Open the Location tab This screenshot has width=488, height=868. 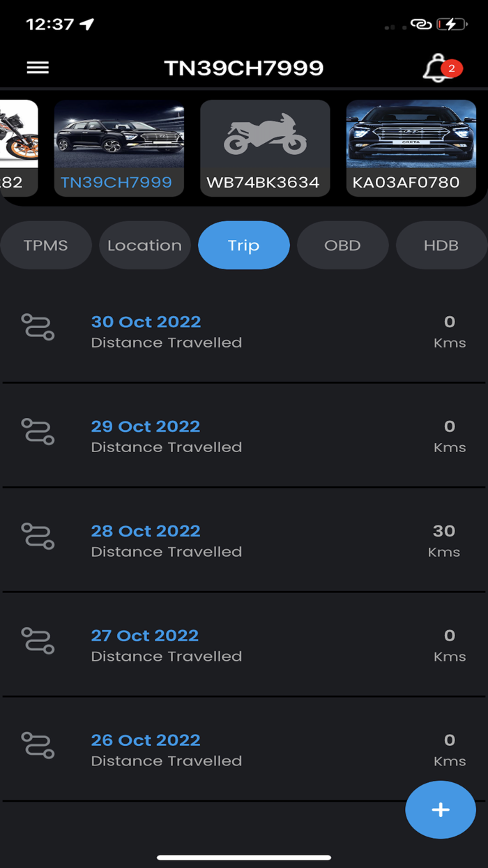point(144,245)
